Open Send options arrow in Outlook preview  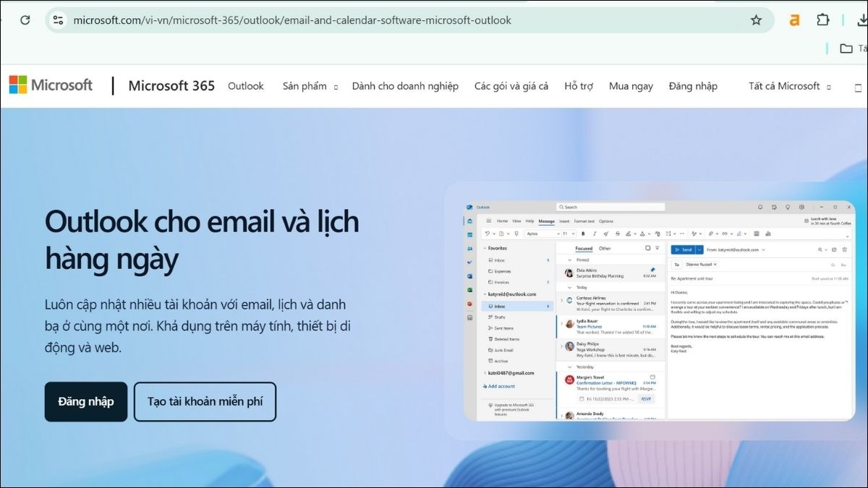pyautogui.click(x=699, y=249)
